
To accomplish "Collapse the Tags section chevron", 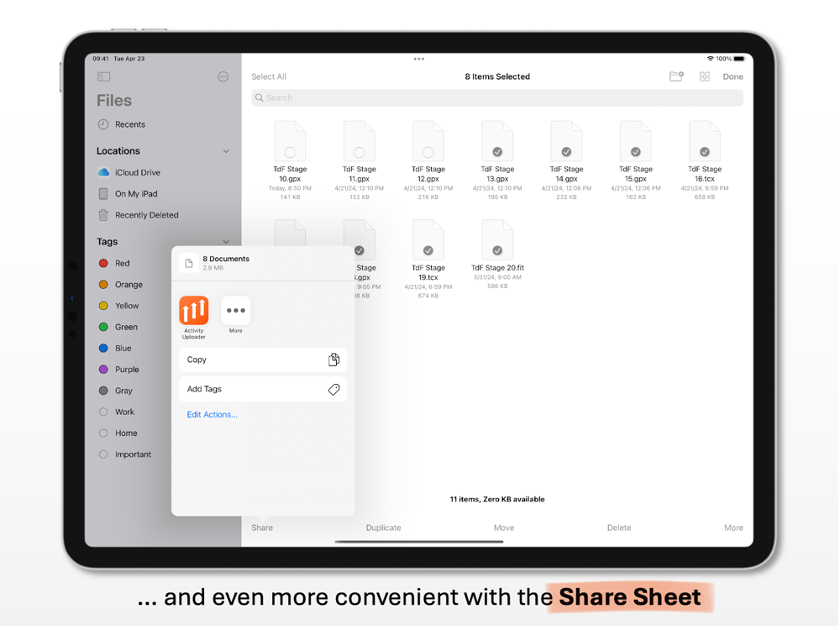I will (x=226, y=242).
